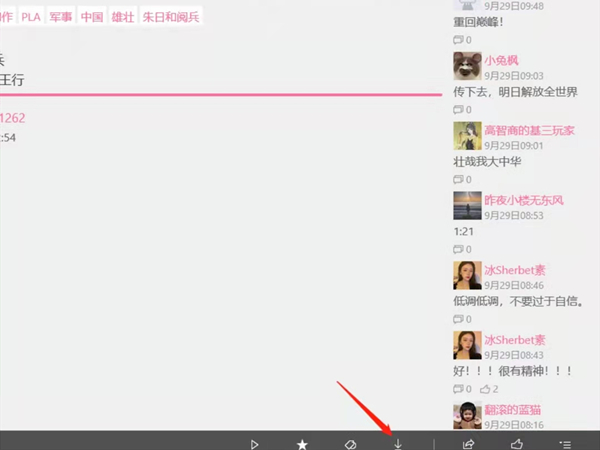Open username 昨夜小楼无东风
Image resolution: width=600 pixels, height=450 pixels.
(x=524, y=200)
